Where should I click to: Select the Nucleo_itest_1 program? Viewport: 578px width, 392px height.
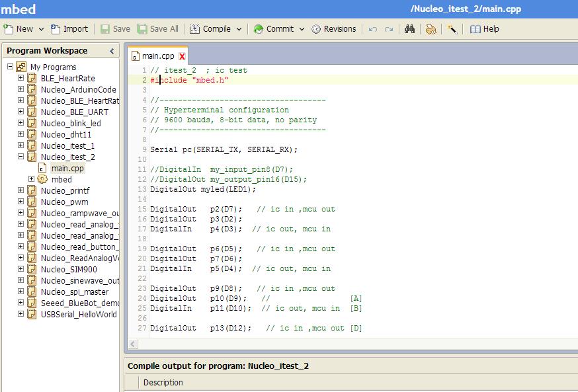click(68, 146)
